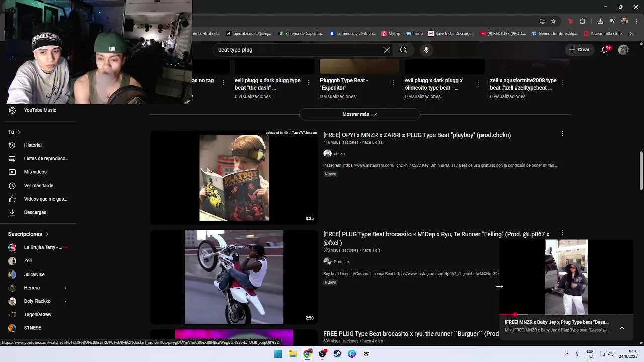Open options for 'evil plugg x slimesito type beat'
This screenshot has height=362, width=644.
pos(478,83)
